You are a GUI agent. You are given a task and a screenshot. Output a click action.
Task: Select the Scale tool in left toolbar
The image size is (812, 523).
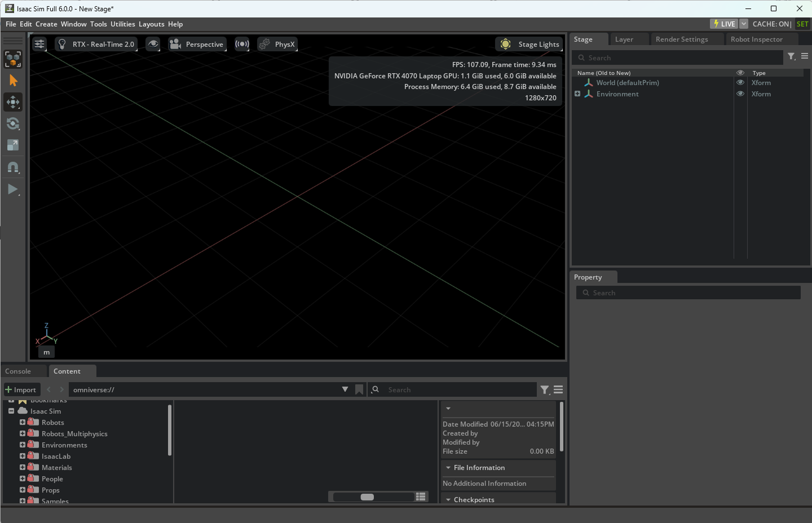pyautogui.click(x=13, y=145)
